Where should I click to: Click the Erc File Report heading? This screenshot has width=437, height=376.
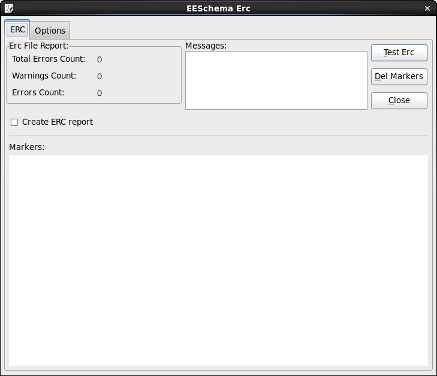pos(39,46)
